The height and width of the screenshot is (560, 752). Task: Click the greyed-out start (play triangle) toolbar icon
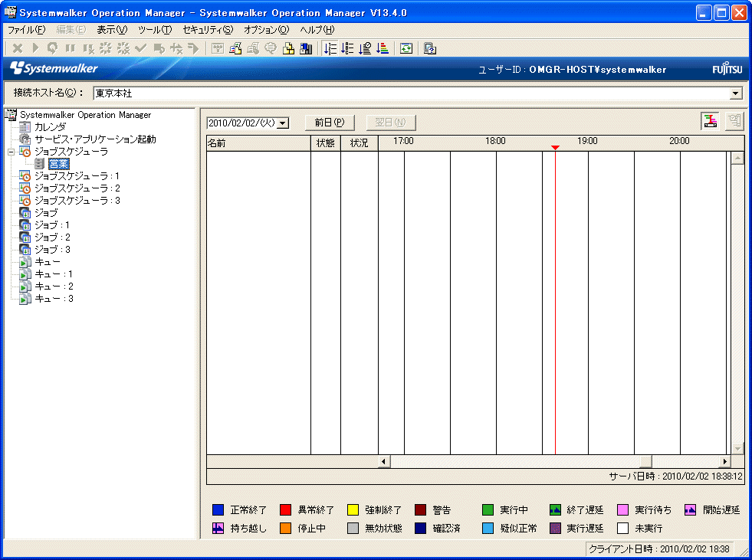point(35,48)
